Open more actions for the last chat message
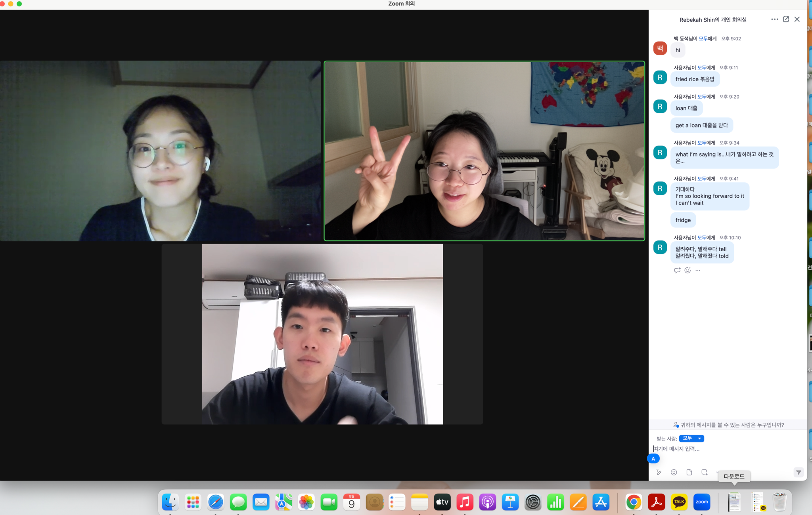 pos(698,270)
